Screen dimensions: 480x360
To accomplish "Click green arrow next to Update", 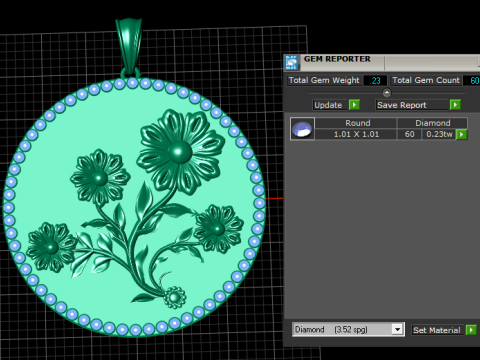I will (354, 105).
